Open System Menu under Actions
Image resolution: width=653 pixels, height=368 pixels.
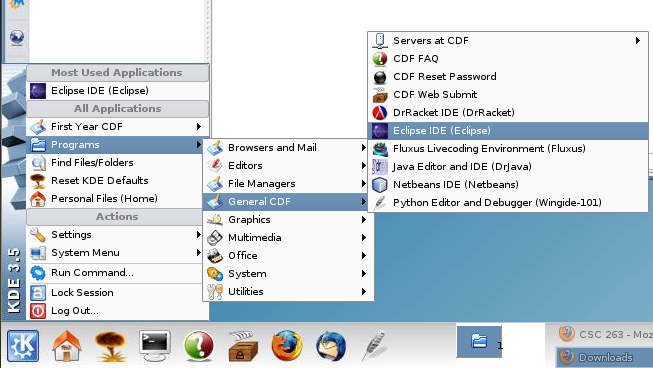point(115,253)
